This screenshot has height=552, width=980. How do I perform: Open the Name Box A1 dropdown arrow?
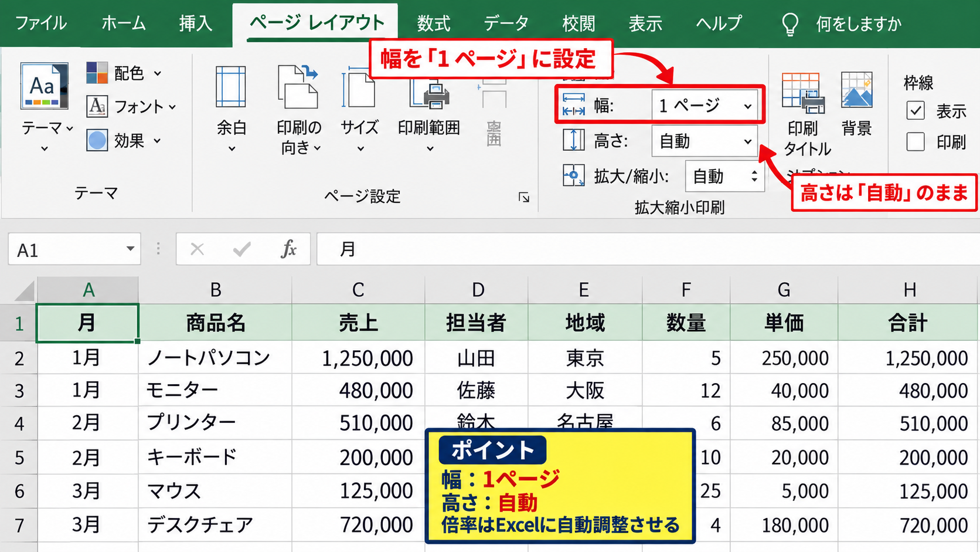130,249
